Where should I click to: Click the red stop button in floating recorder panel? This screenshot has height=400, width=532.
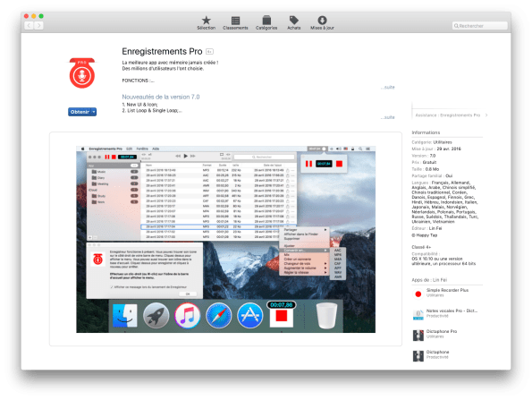coord(339,164)
